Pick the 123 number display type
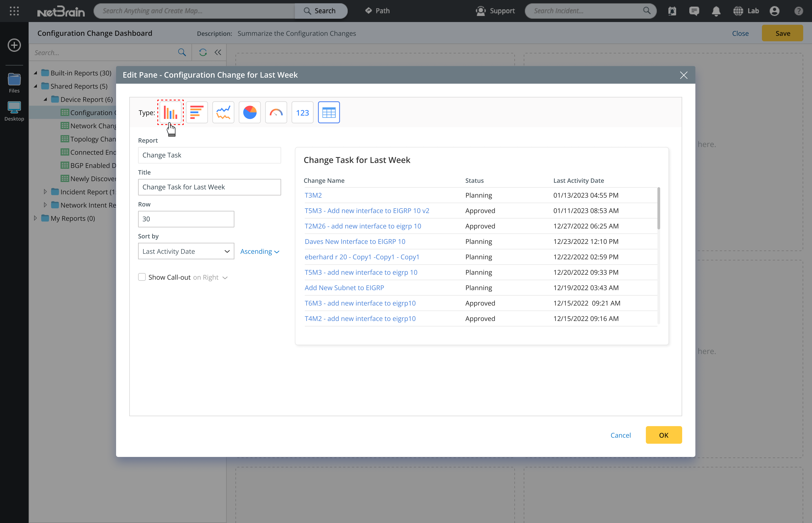The height and width of the screenshot is (523, 812). coord(302,112)
